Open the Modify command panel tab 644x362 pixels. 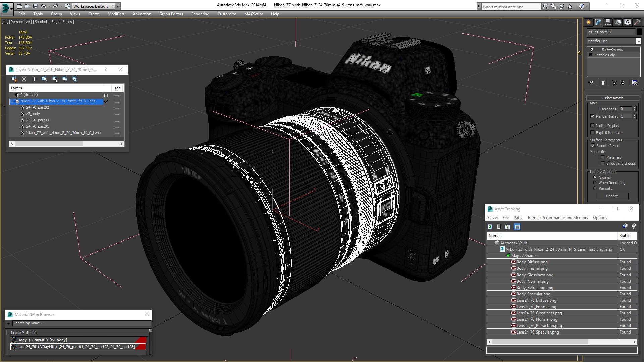pyautogui.click(x=598, y=22)
